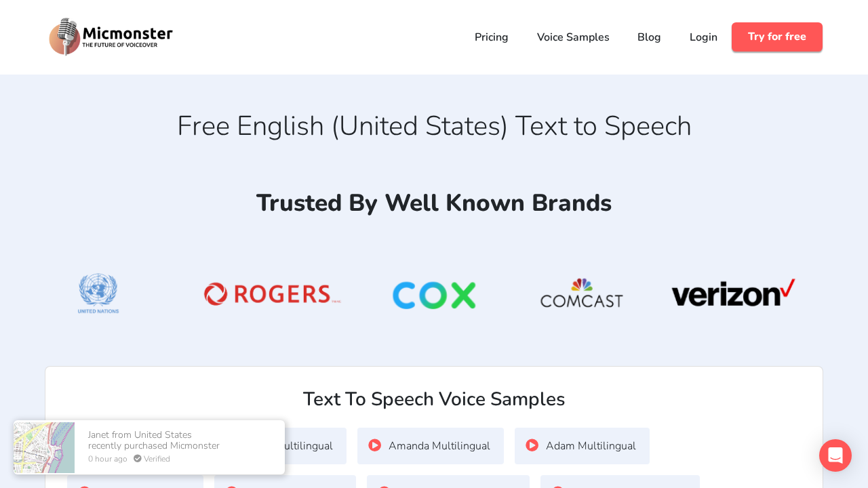Viewport: 868px width, 488px height.
Task: Select the Adam Multilingual voice label
Action: (591, 446)
